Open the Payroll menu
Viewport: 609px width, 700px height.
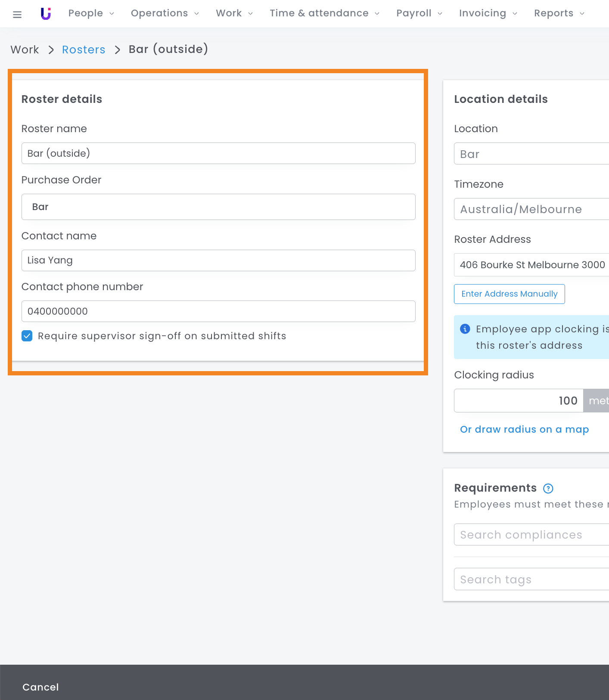419,13
